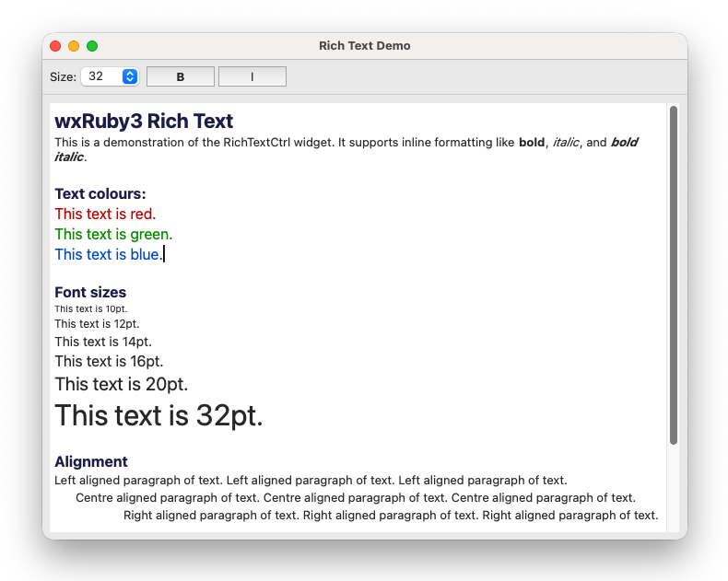The image size is (728, 581).
Task: Maximize window using the green button
Action: 92,46
